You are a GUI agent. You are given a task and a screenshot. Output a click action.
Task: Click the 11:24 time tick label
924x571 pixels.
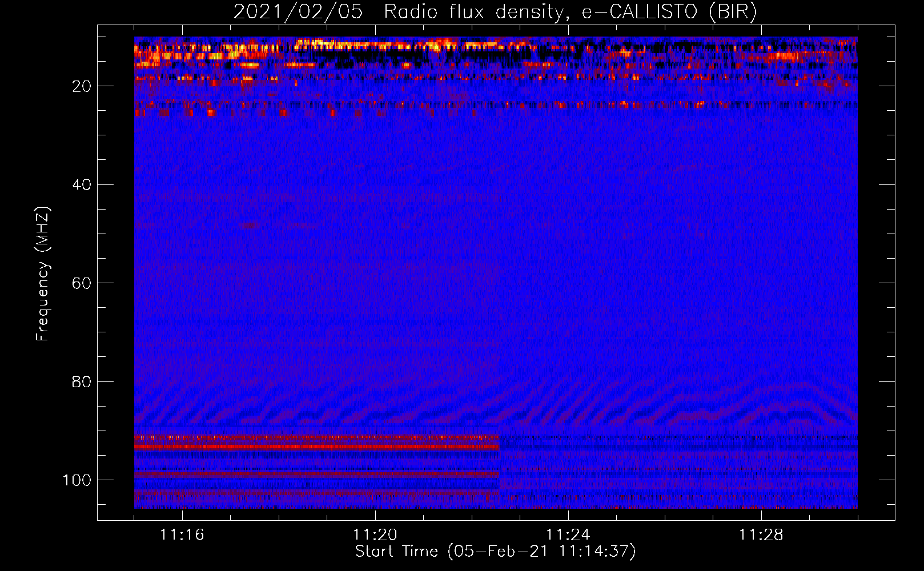click(568, 535)
